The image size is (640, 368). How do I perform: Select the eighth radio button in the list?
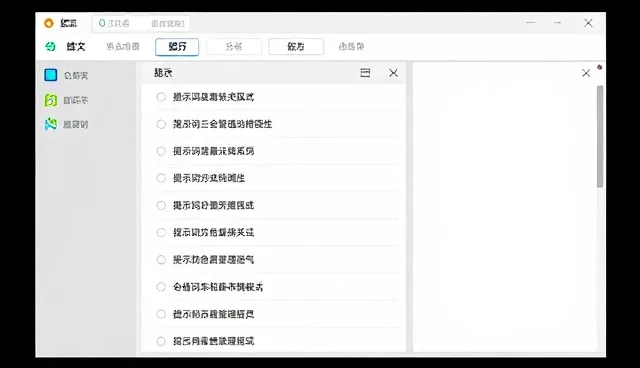161,287
